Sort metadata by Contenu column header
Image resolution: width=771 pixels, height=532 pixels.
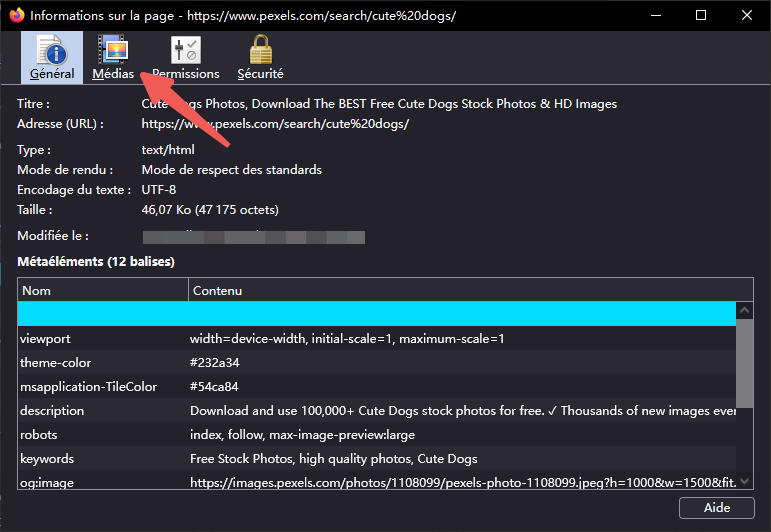click(x=460, y=290)
